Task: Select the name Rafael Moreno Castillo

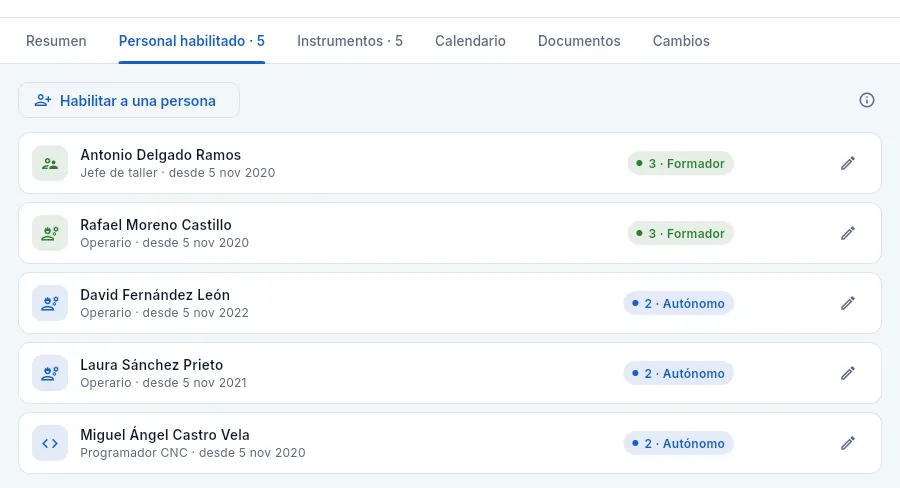Action: [156, 225]
